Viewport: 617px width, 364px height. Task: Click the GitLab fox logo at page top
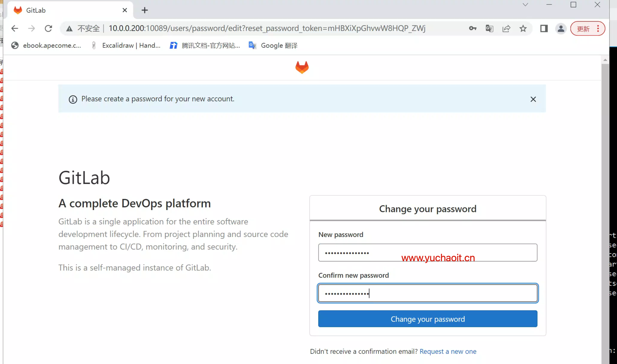(302, 67)
